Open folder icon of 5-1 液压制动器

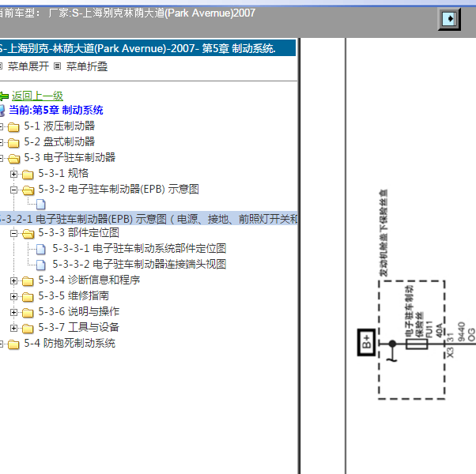pyautogui.click(x=13, y=126)
